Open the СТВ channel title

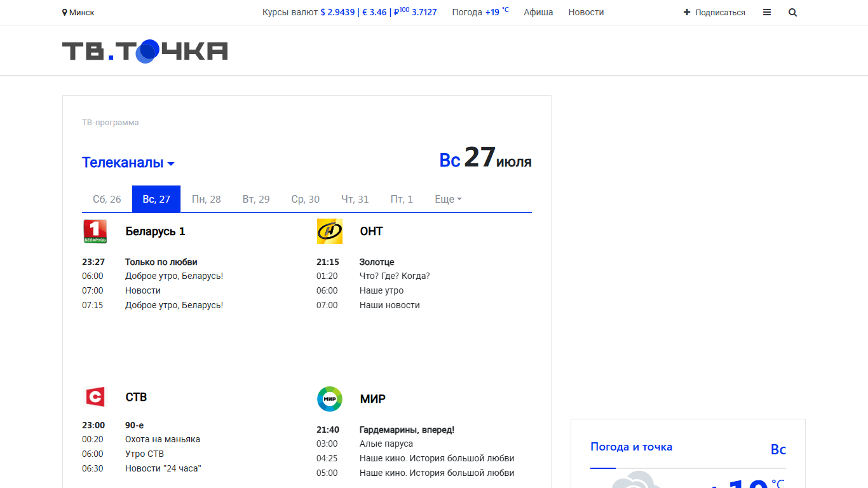[x=136, y=397]
